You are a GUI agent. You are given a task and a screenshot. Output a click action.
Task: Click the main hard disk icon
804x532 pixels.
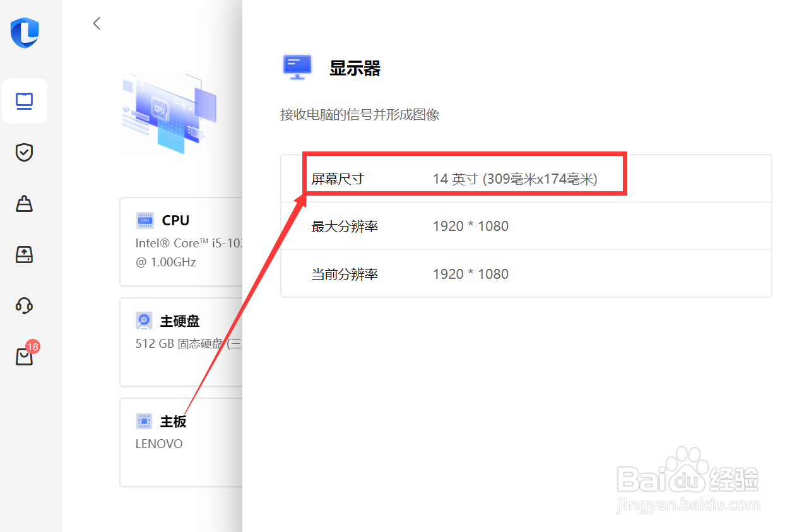tap(144, 321)
